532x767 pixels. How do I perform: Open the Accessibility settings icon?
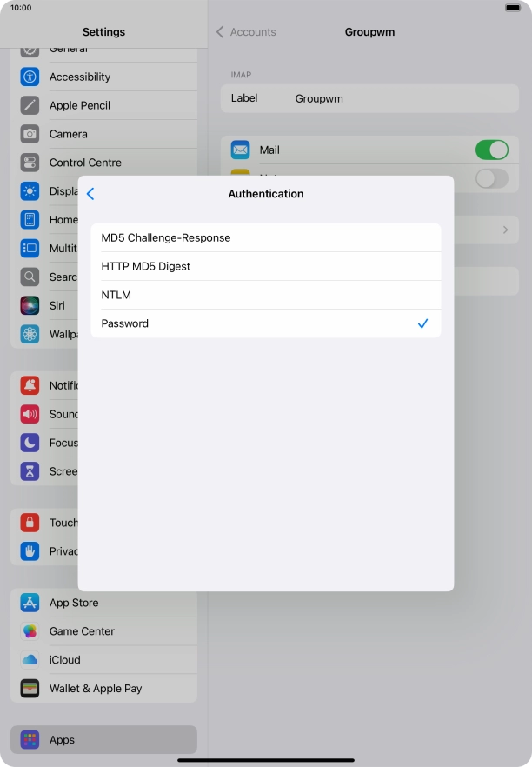(30, 77)
